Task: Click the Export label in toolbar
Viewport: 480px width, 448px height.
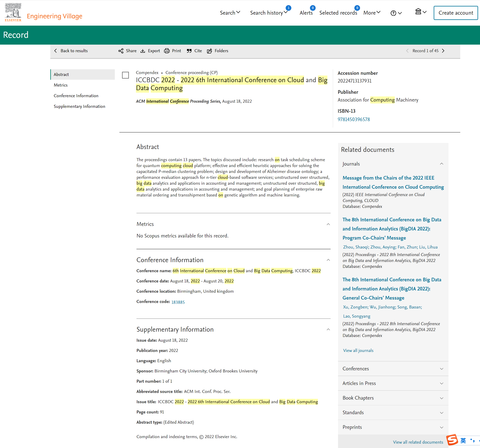Action: tap(154, 51)
